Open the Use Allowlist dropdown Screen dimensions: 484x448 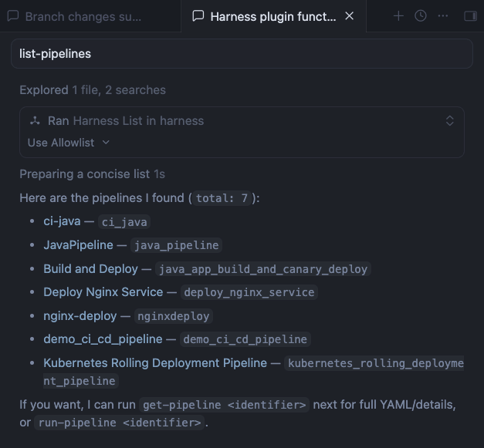tap(69, 143)
